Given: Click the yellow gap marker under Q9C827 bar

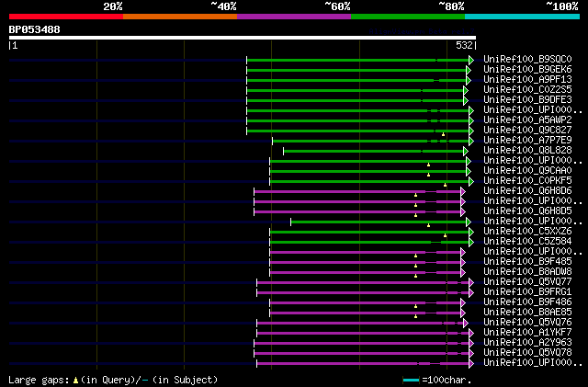Looking at the screenshot, I should tap(443, 134).
